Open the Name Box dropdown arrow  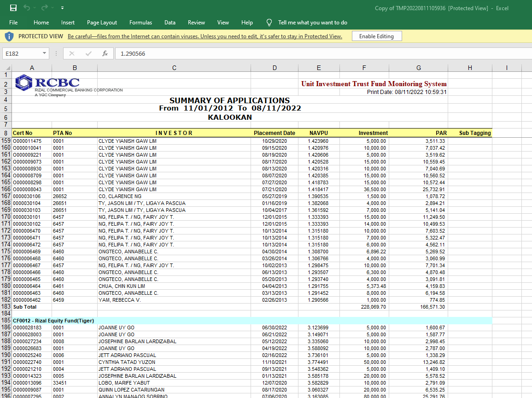pos(44,53)
